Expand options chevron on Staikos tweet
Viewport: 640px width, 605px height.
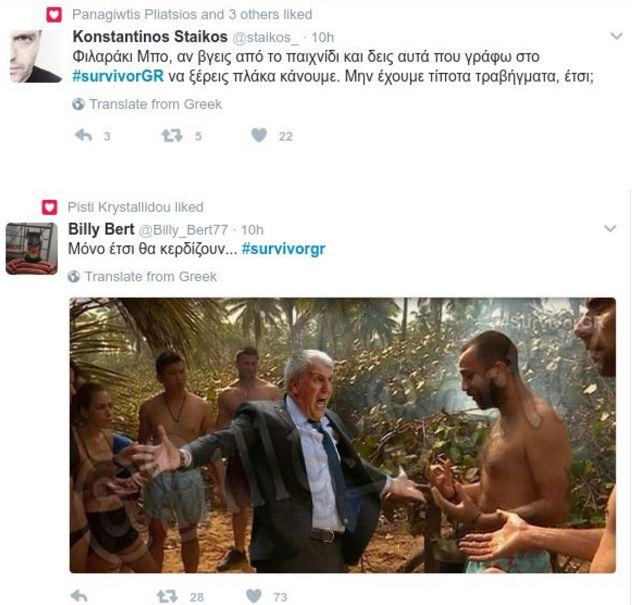[x=611, y=37]
